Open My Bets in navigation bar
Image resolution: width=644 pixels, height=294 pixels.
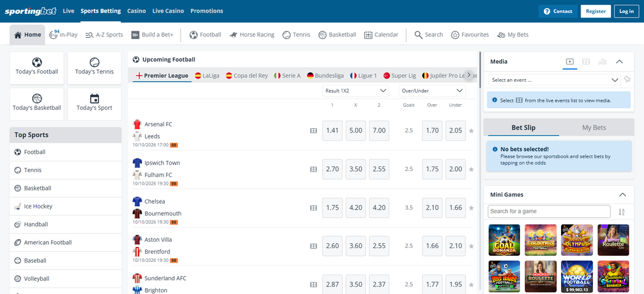click(513, 35)
